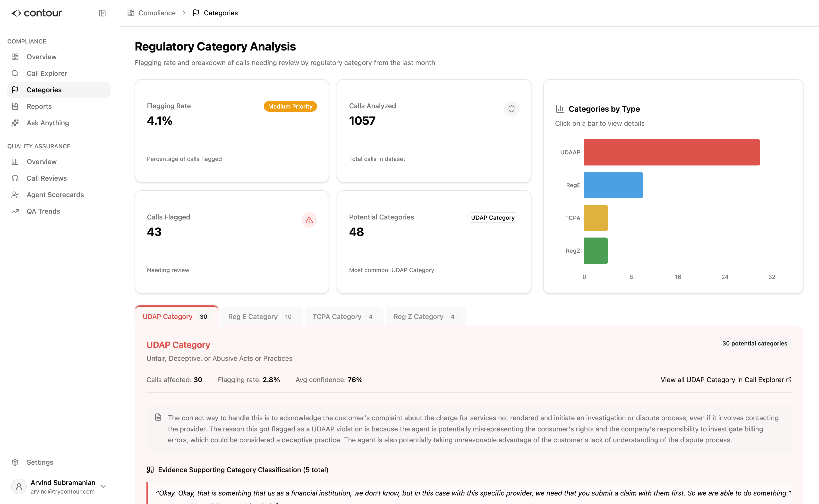
Task: Click the blue RegE chart bar
Action: [613, 185]
